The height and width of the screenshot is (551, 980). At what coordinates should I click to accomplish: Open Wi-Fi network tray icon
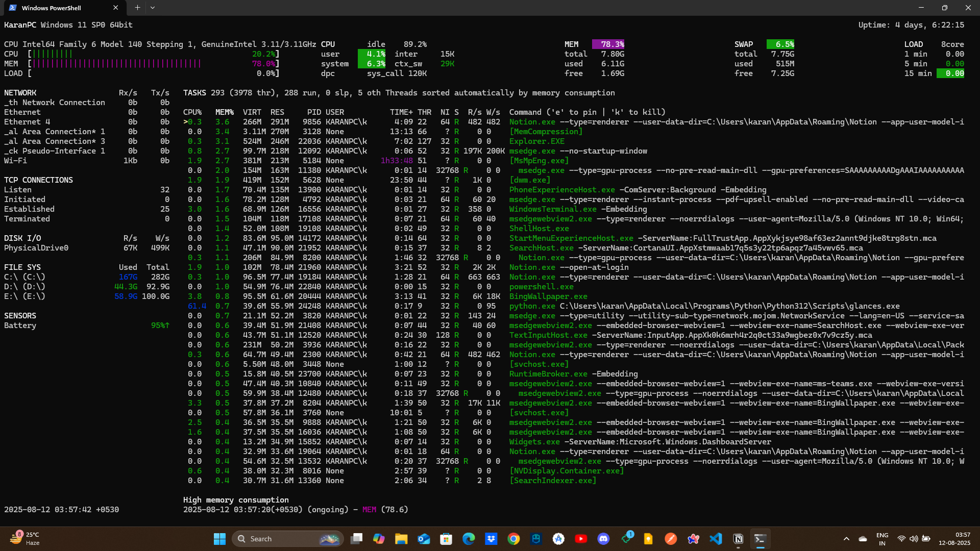tap(901, 539)
